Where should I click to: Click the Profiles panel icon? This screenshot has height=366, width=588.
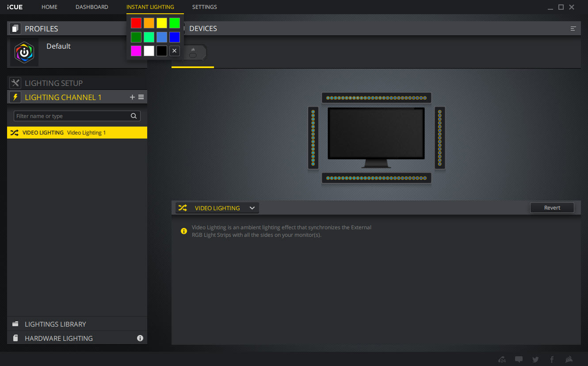click(15, 29)
